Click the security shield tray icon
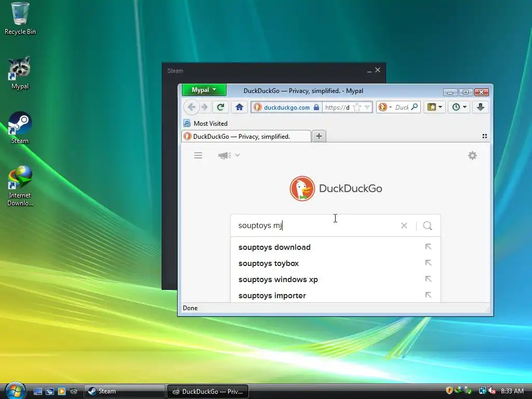The width and height of the screenshot is (532, 399). point(449,391)
